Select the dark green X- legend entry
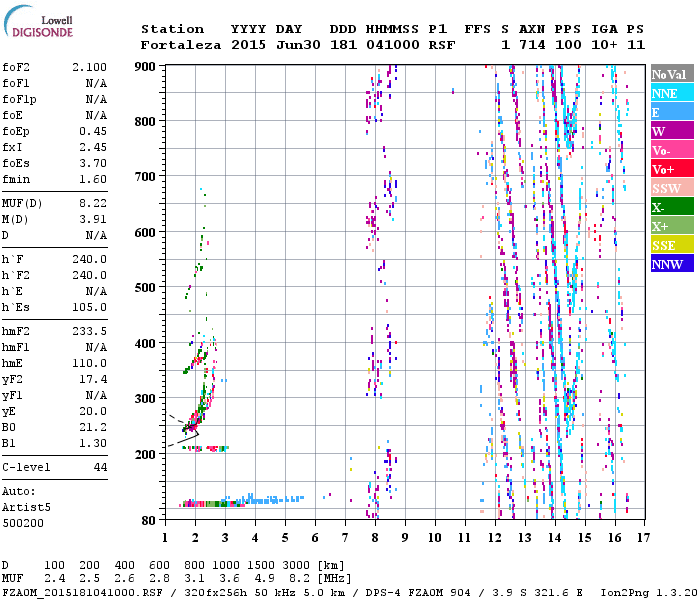700x600 pixels. click(x=670, y=208)
